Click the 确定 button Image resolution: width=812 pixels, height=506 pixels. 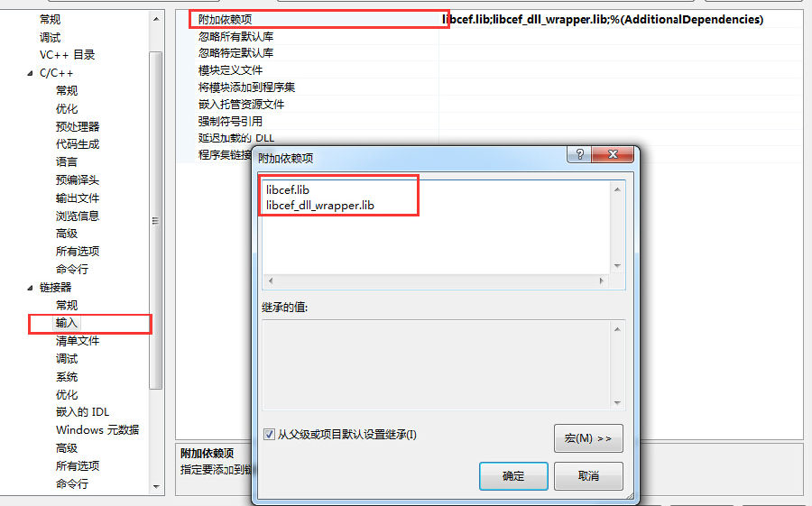coord(513,476)
